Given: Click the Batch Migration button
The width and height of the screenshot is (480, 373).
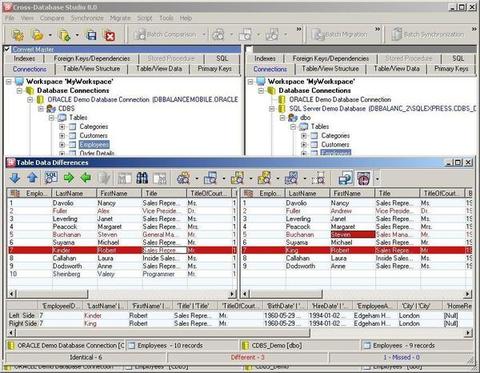Looking at the screenshot, I should click(340, 35).
